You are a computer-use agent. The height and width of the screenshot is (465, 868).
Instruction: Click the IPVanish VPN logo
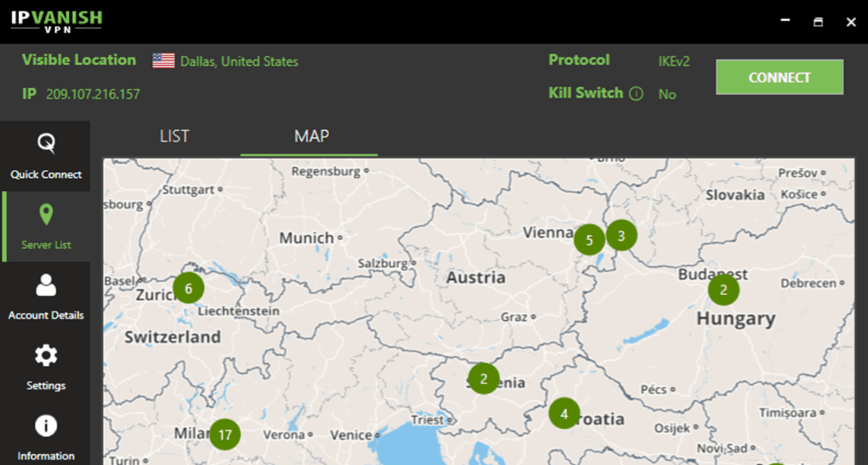(x=56, y=22)
